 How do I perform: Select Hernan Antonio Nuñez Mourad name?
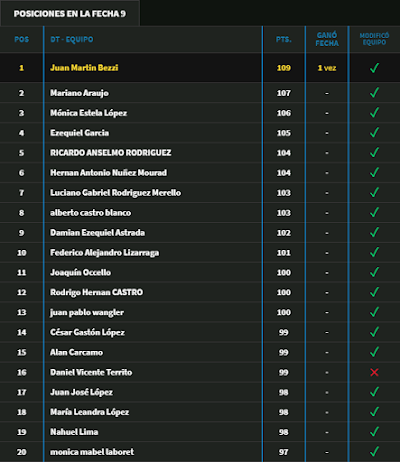[x=108, y=173]
